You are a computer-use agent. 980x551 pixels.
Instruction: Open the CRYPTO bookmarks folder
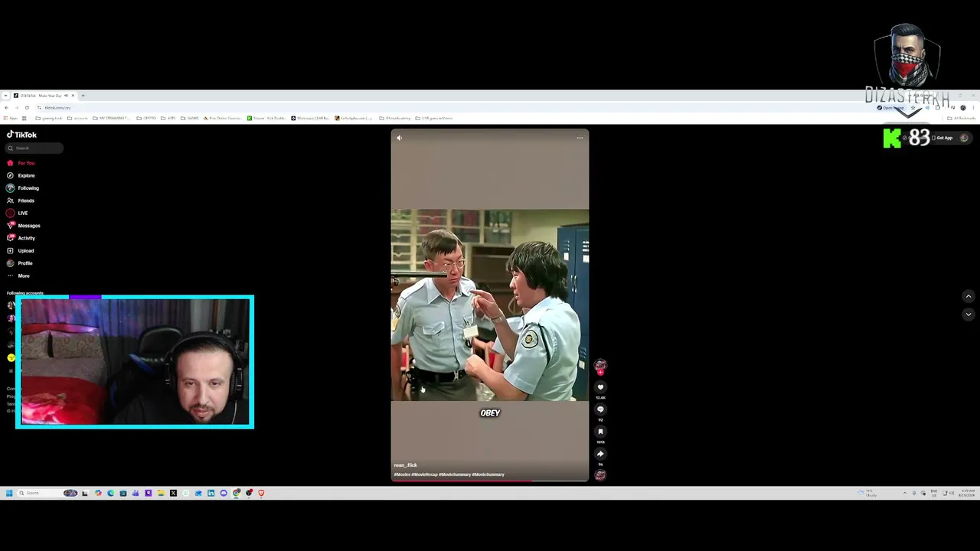tap(146, 119)
